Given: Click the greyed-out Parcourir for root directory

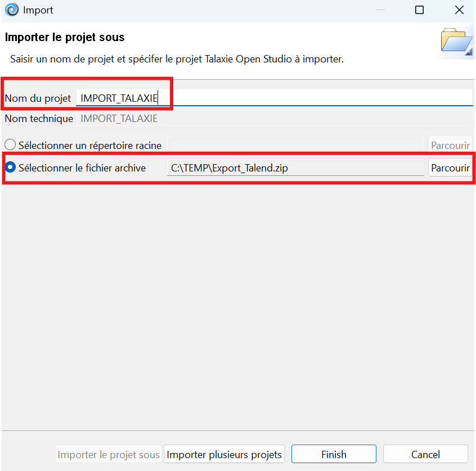Looking at the screenshot, I should (450, 146).
